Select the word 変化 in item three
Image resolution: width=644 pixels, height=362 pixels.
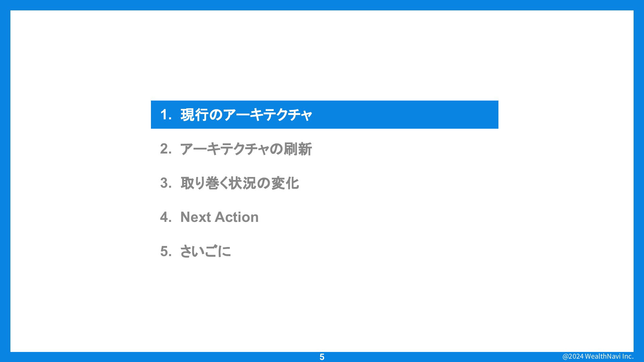pyautogui.click(x=285, y=183)
